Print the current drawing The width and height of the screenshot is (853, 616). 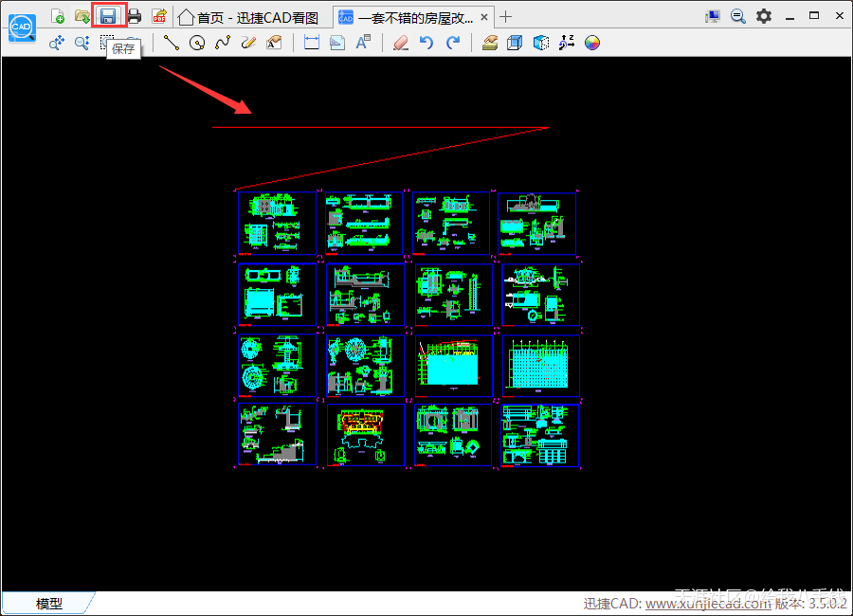(134, 16)
